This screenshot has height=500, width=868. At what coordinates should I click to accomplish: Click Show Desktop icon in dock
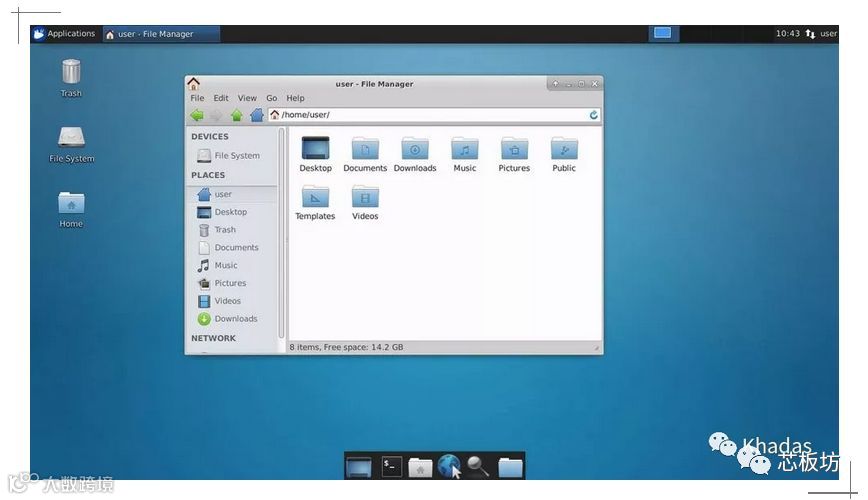pos(359,467)
